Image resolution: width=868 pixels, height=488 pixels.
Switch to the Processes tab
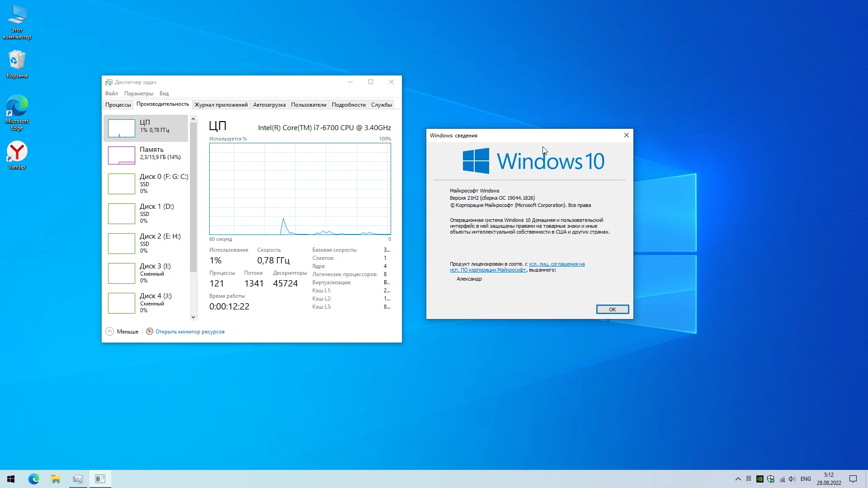[x=118, y=105]
